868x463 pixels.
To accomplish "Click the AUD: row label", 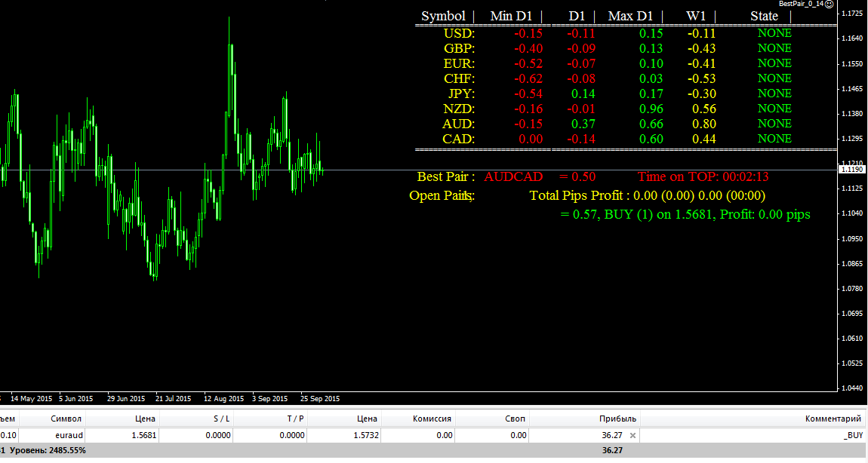I will 458,124.
